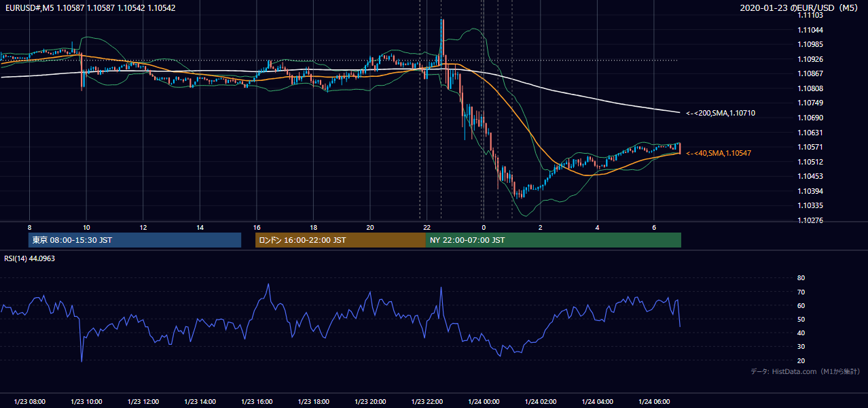Click hour label 18 under the price chart

pyautogui.click(x=313, y=227)
